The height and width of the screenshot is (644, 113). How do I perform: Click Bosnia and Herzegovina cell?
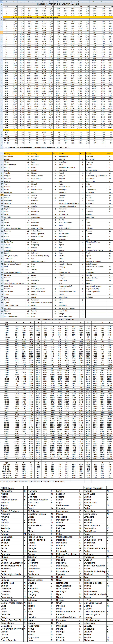15,228
